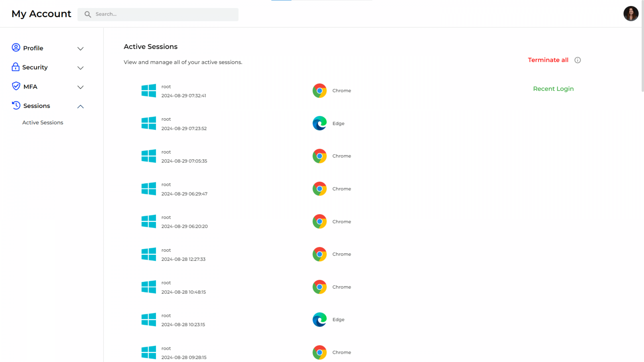Focus the Search input field
This screenshot has width=644, height=362.
(x=158, y=14)
